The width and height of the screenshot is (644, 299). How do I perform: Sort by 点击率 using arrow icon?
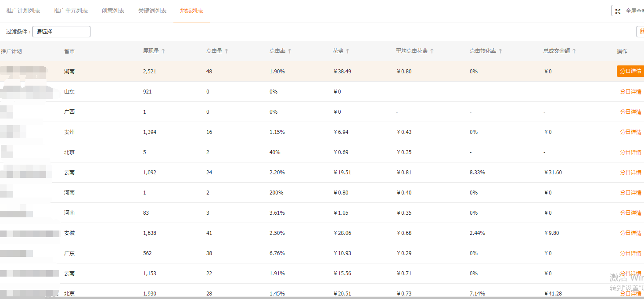point(290,51)
